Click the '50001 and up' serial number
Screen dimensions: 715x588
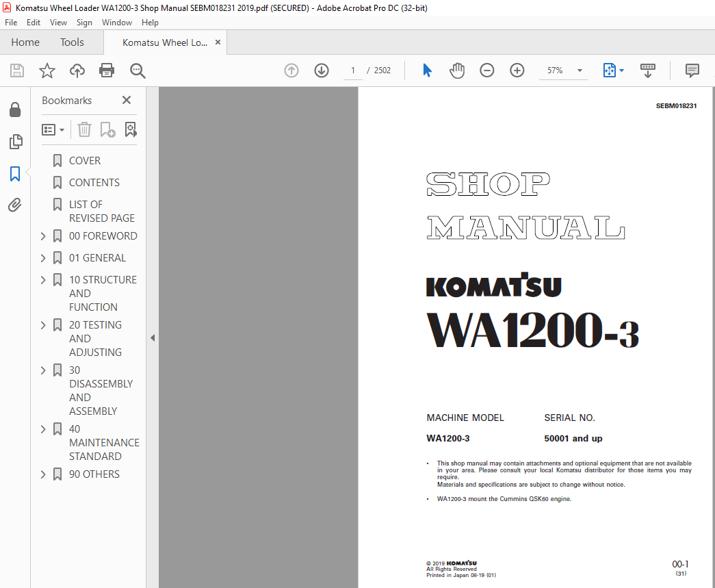(x=573, y=438)
